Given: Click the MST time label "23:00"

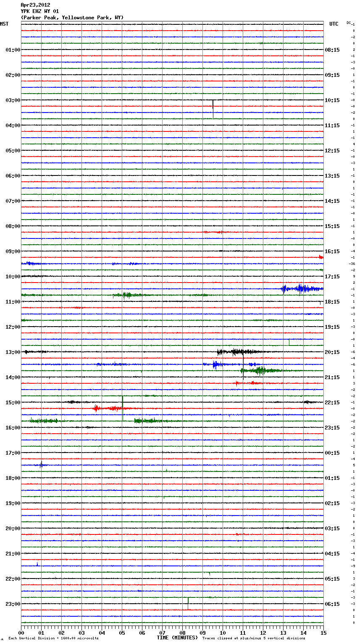Looking at the screenshot, I should tap(13, 604).
